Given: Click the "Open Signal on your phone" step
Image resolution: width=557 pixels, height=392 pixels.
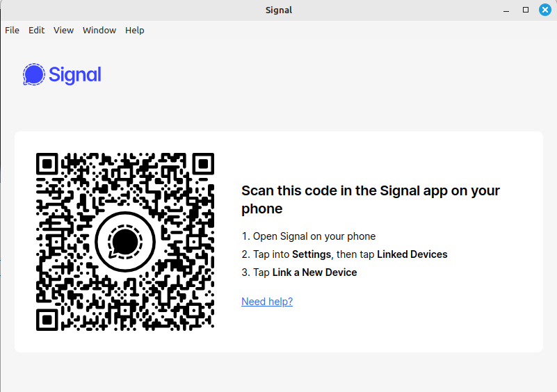Looking at the screenshot, I should [x=314, y=236].
